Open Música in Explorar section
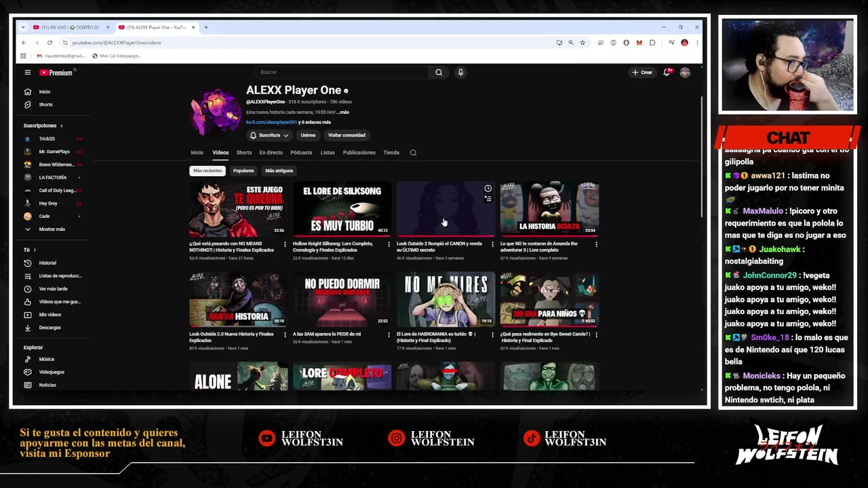Screen dimensions: 868x488 [x=47, y=359]
